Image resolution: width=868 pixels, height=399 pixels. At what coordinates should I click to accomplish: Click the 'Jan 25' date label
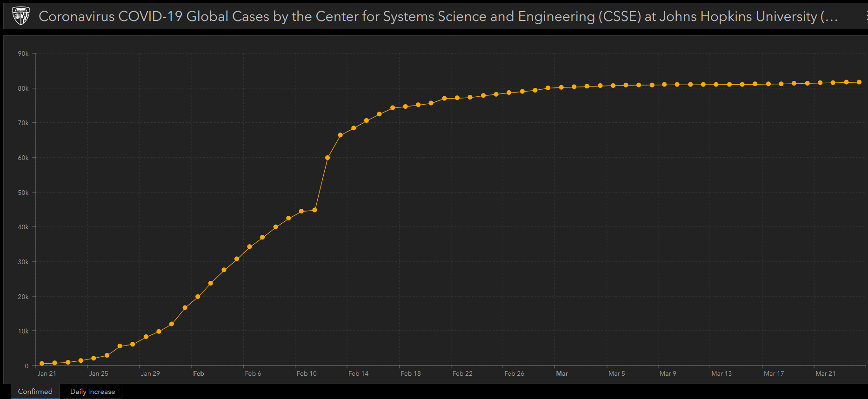coord(99,373)
